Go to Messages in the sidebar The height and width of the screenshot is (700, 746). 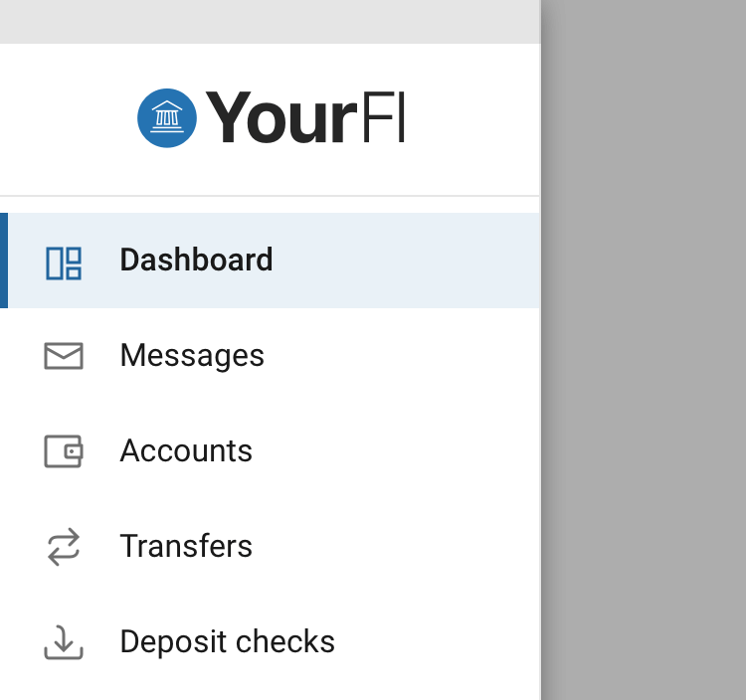point(192,356)
